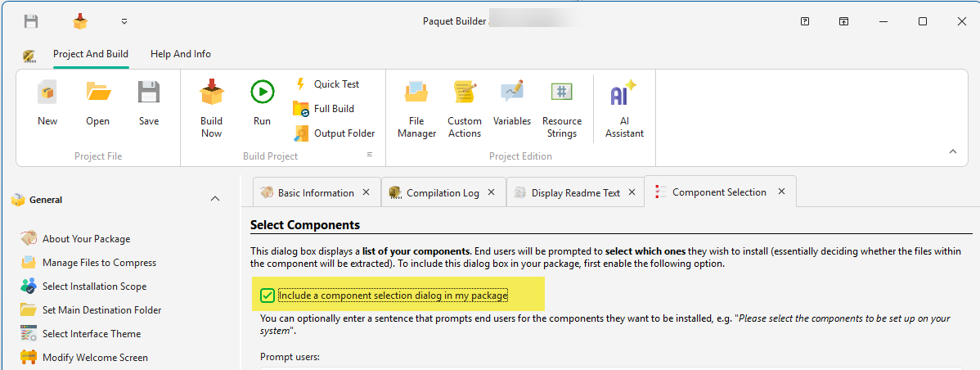Select Manage Files to Compress
The image size is (980, 370).
click(88, 263)
